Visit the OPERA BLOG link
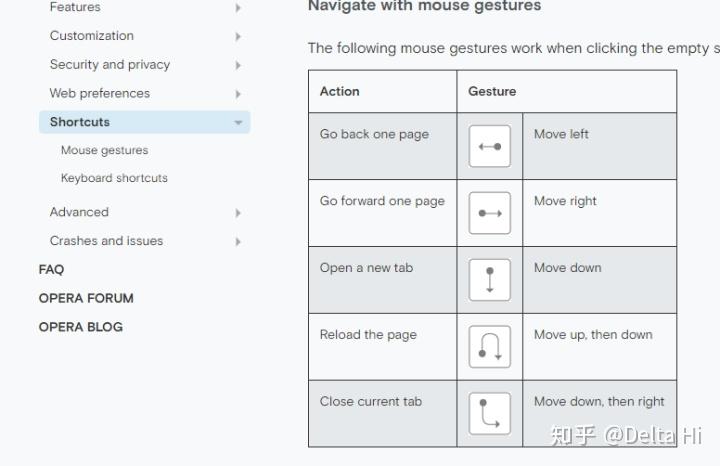 pyautogui.click(x=81, y=327)
